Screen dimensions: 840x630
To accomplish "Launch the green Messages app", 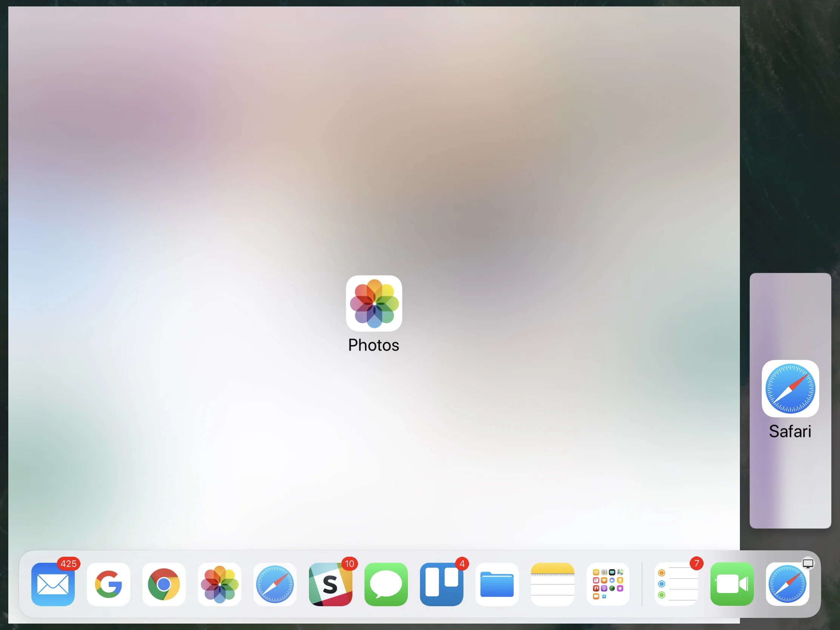I will tap(386, 584).
